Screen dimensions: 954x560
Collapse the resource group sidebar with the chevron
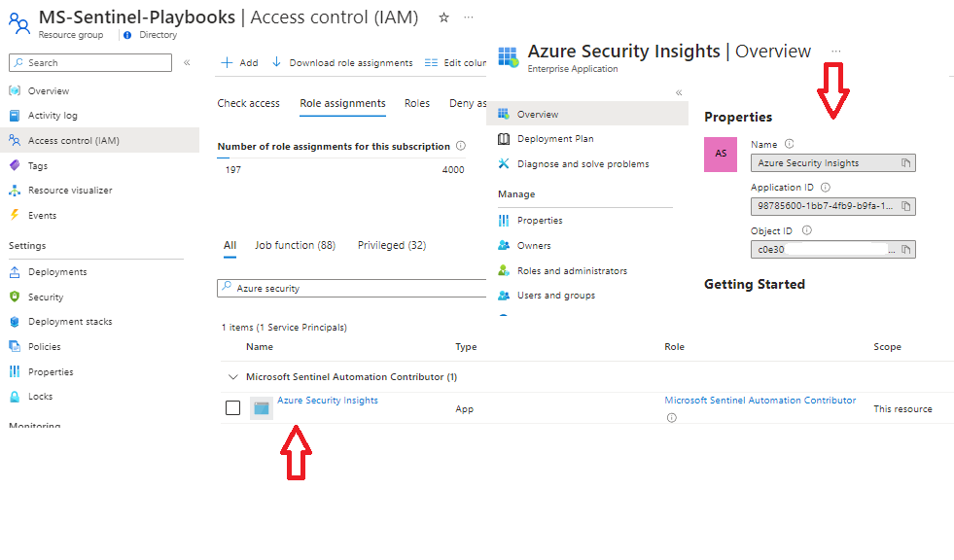[187, 62]
